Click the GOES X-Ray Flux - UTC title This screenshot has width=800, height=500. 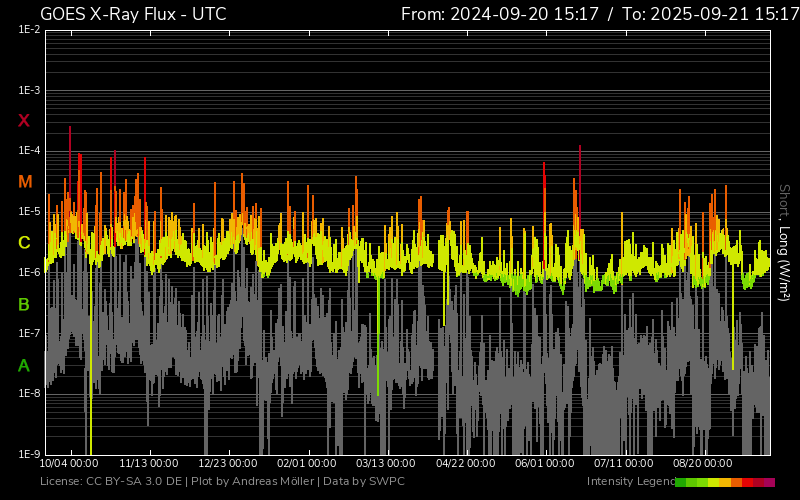(133, 14)
